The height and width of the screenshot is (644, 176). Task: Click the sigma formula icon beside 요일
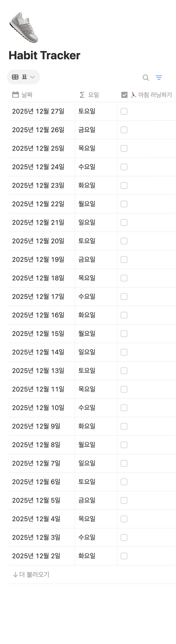pyautogui.click(x=82, y=95)
